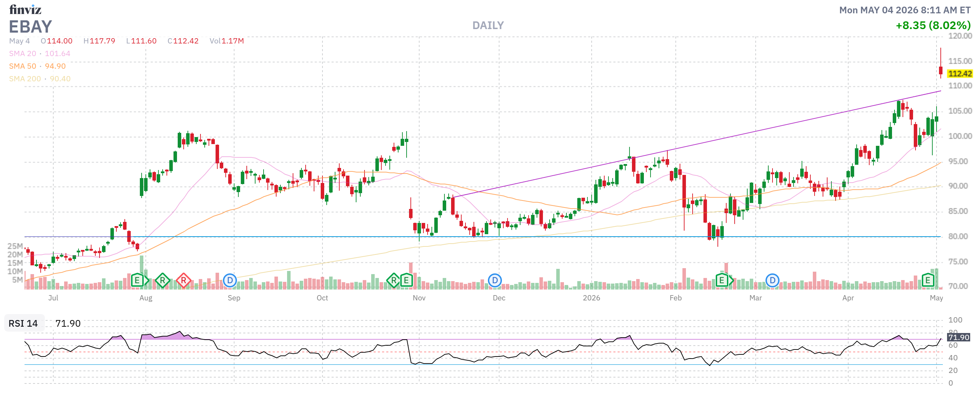980x394 pixels.
Task: Open the green E earnings marker before May
Action: point(928,281)
